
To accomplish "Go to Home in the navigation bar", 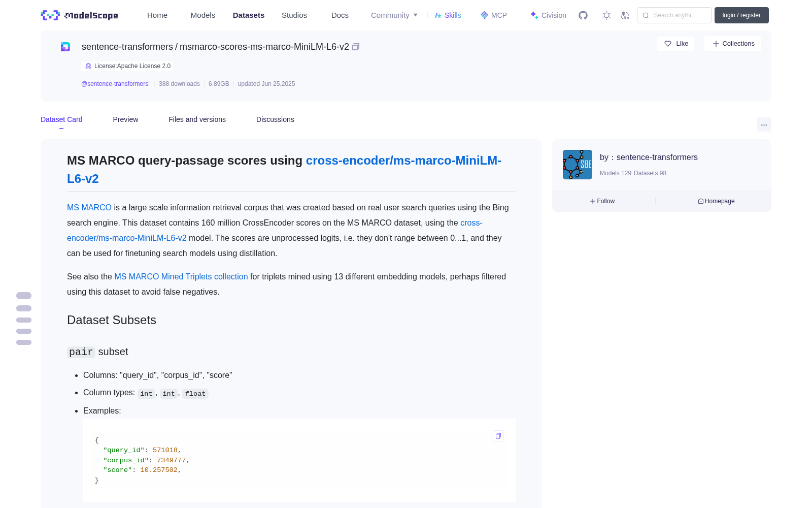I will 157,15.
